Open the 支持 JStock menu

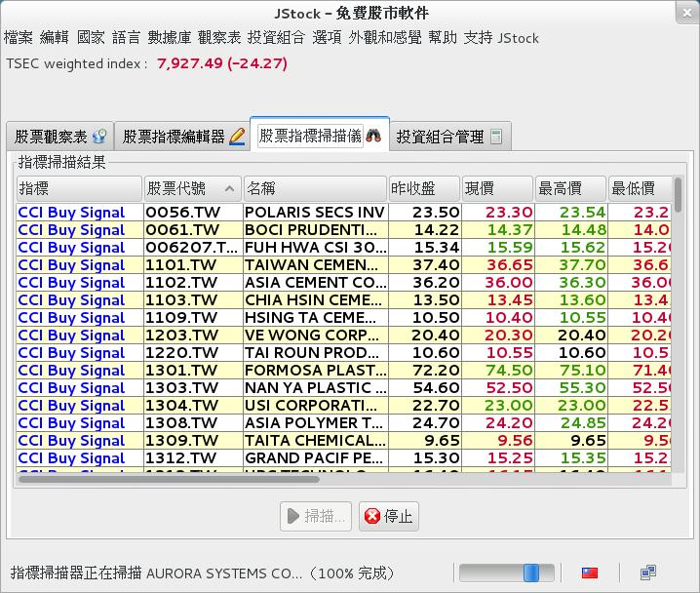(x=501, y=37)
